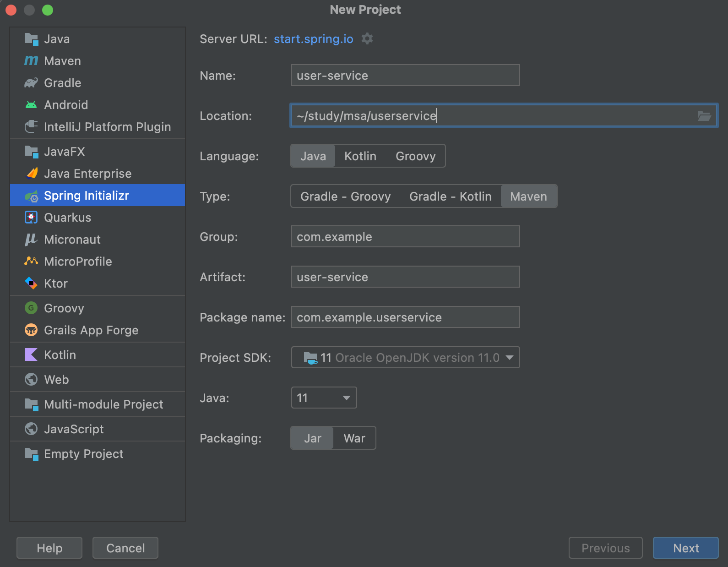Click the Groovy green G icon
The height and width of the screenshot is (567, 728).
point(31,308)
